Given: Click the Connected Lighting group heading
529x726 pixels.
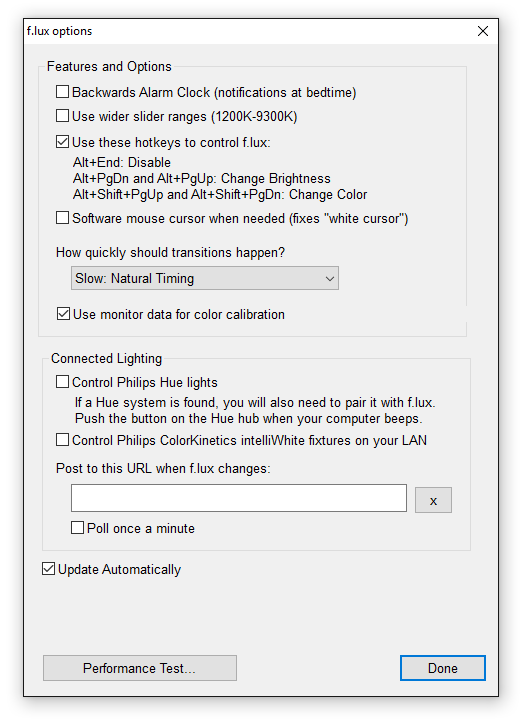Looking at the screenshot, I should click(x=106, y=358).
